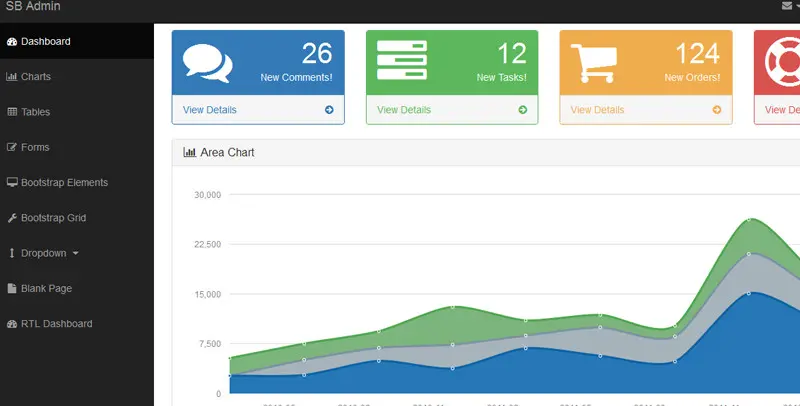The image size is (800, 406).
Task: Open the envelope messages icon in navbar
Action: coord(786,6)
